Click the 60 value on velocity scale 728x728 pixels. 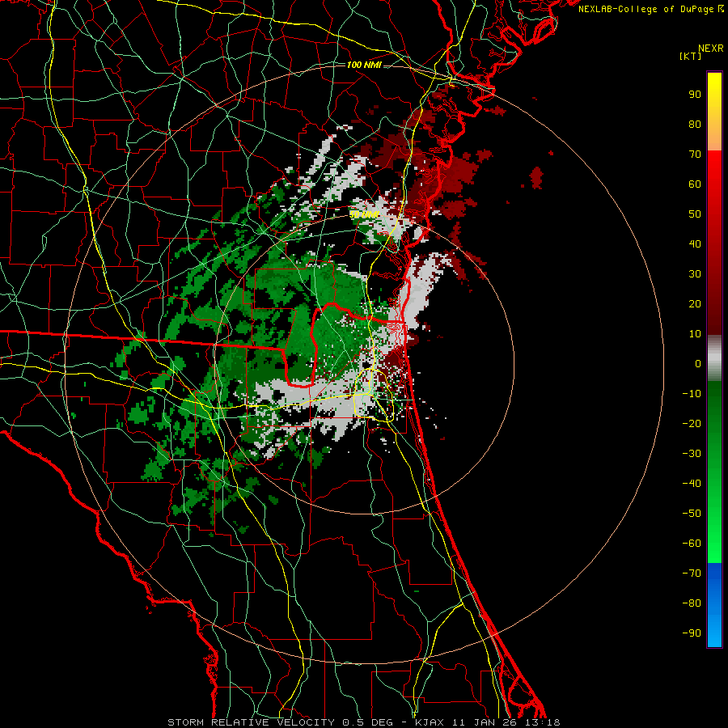coord(695,184)
